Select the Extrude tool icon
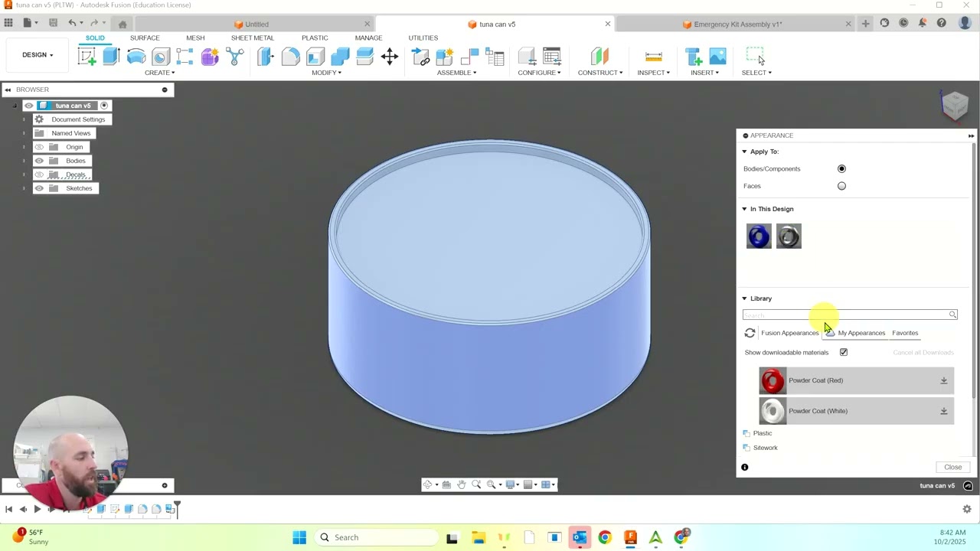Screen dimensions: 980x551 pos(112,56)
